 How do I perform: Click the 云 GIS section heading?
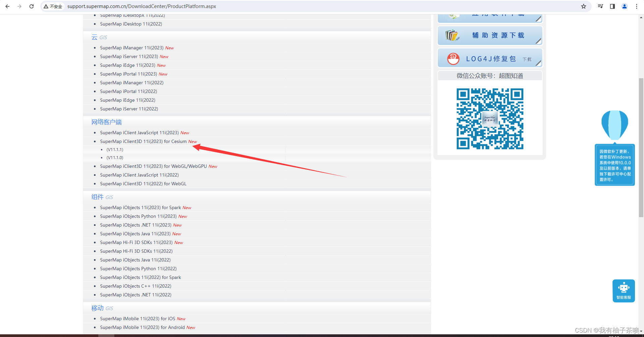click(x=99, y=37)
